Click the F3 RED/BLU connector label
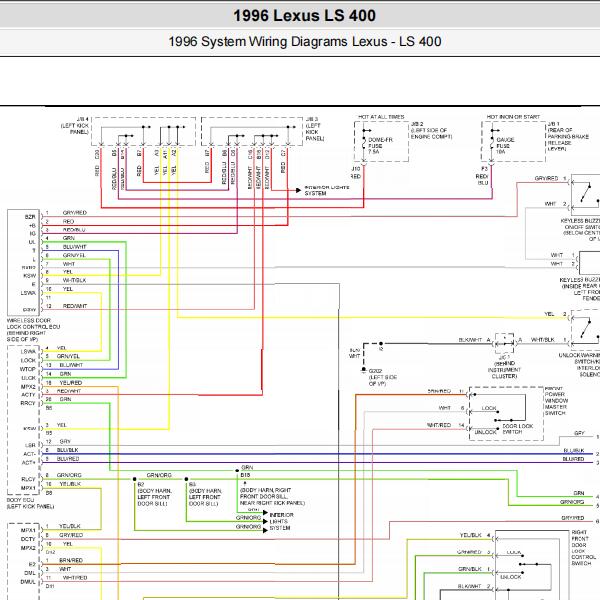The width and height of the screenshot is (600, 600). coord(482,176)
